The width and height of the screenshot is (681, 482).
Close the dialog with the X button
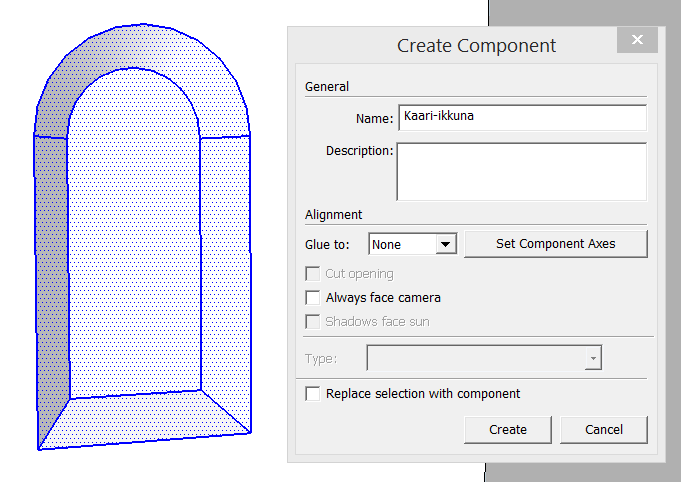[636, 41]
